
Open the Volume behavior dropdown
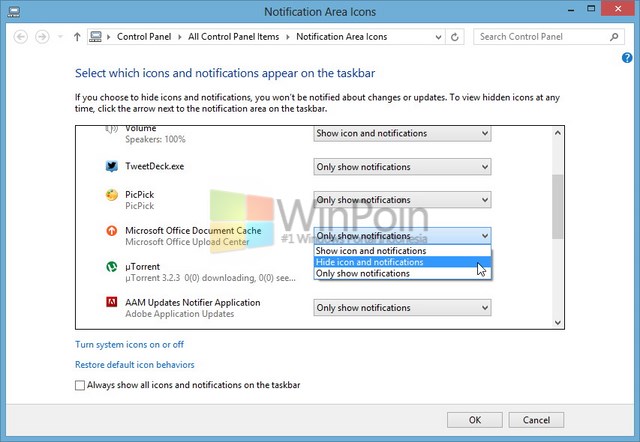tap(402, 133)
